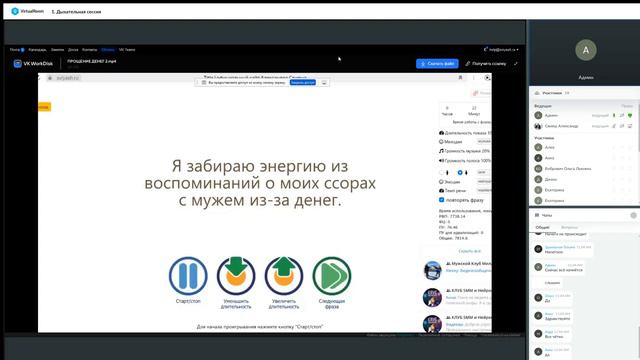640x360 pixels.
Task: Open the Доска section
Action: click(73, 50)
